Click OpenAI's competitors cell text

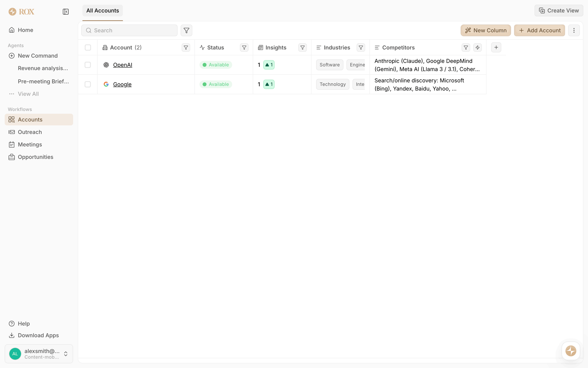click(x=427, y=65)
